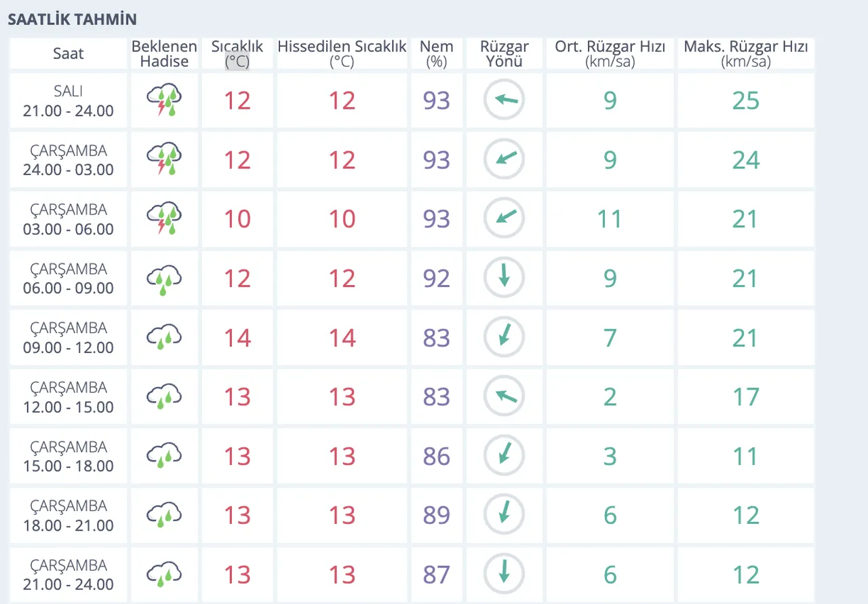Click the Rüzgar Yönü column header
The image size is (868, 604).
(x=504, y=54)
